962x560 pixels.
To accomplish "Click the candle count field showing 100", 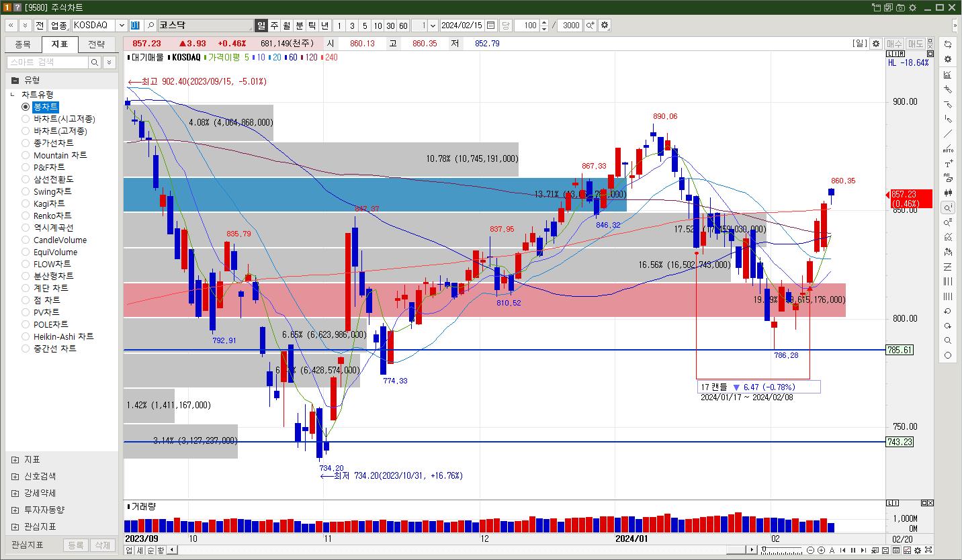I will click(527, 26).
